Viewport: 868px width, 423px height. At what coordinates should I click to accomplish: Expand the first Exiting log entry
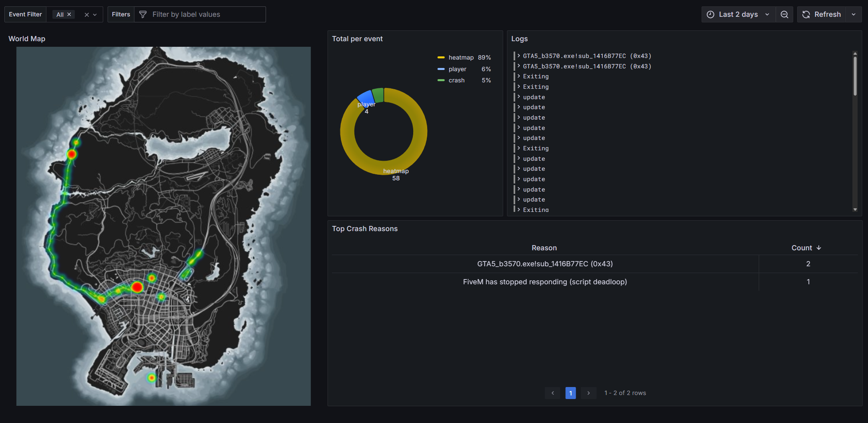click(519, 76)
